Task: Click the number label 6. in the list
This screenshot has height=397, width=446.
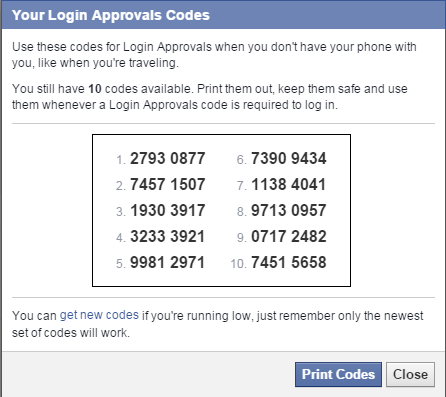Action: click(x=242, y=160)
